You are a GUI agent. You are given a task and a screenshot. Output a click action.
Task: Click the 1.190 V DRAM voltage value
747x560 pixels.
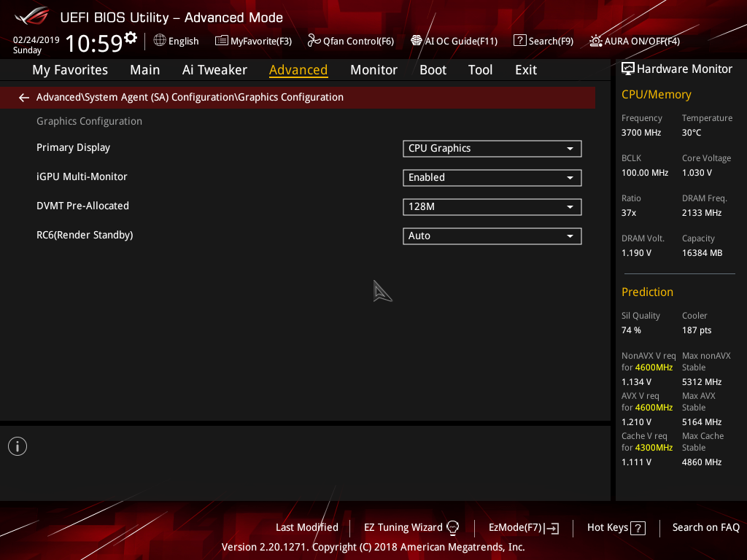[x=636, y=253]
